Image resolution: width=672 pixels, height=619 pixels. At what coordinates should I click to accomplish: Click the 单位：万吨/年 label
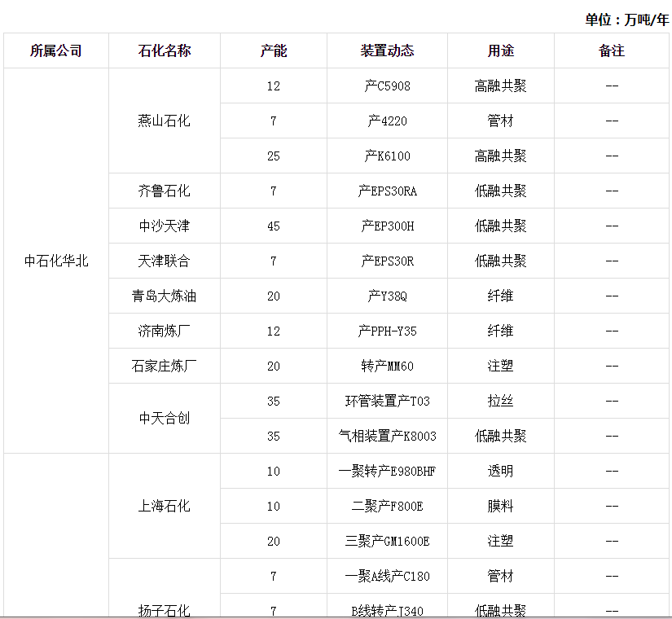(627, 20)
